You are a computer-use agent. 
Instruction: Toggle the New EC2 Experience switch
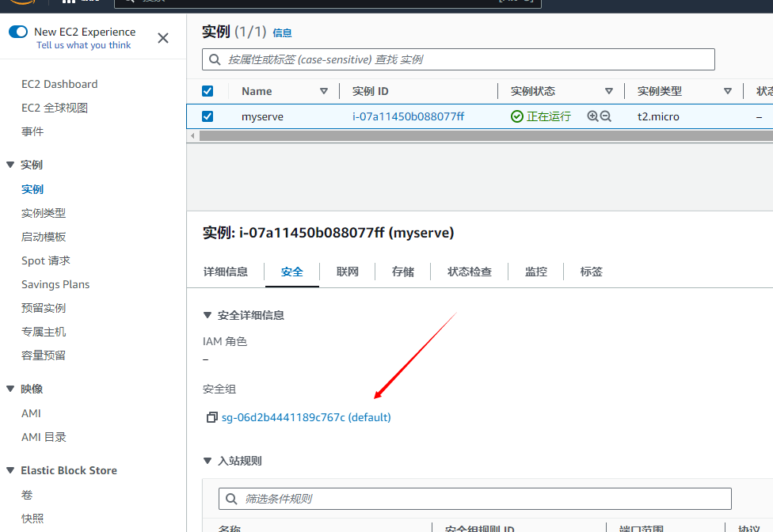point(18,32)
